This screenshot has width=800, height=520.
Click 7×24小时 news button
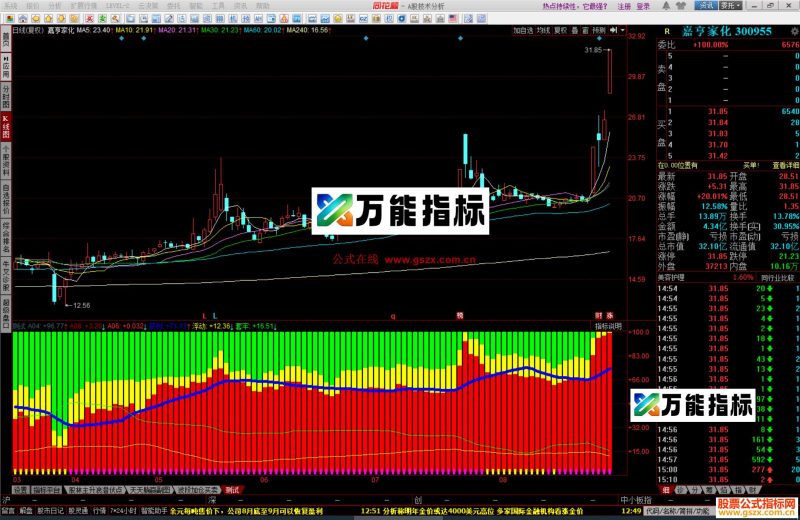point(123,511)
